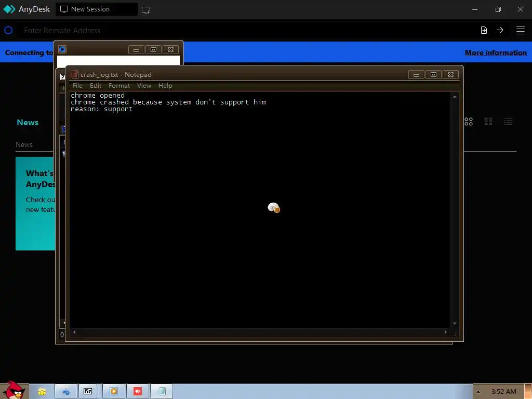The image size is (532, 399).
Task: Close the AnyDesk window
Action: 520,9
